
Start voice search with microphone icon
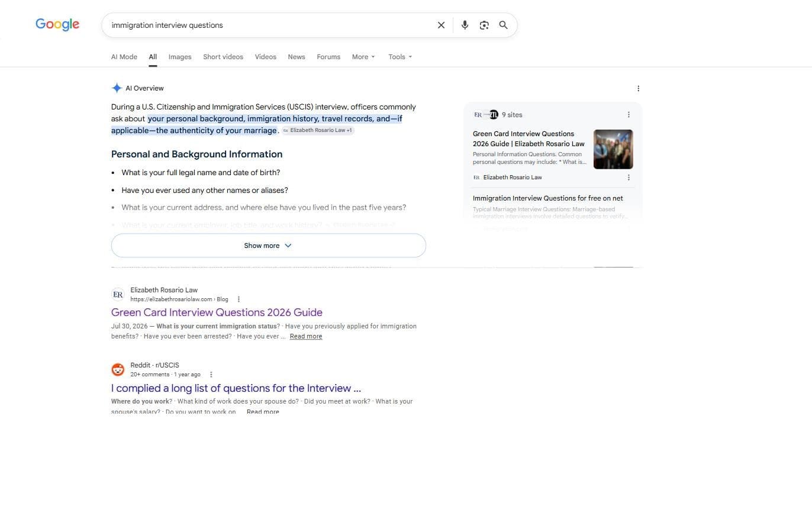(x=465, y=25)
